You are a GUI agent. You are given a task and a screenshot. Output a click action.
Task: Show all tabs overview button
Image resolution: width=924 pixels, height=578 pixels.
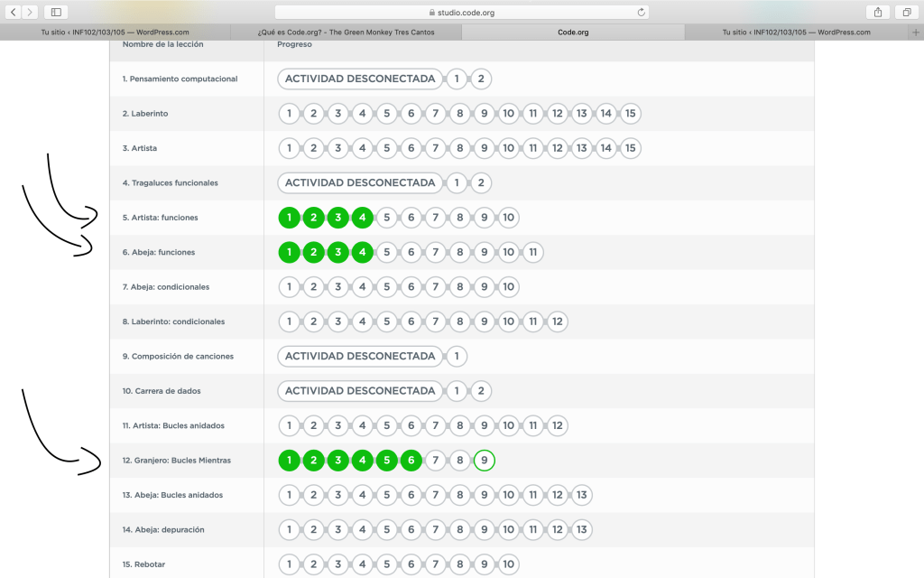906,12
